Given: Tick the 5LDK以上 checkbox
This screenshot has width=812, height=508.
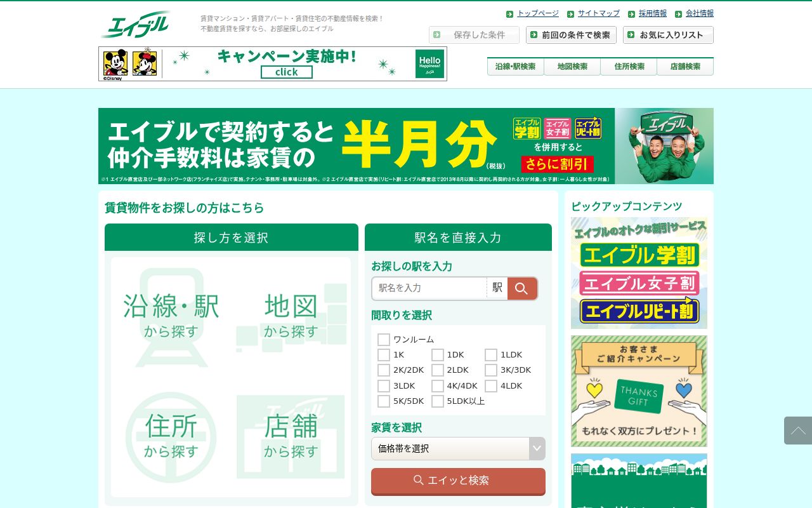Looking at the screenshot, I should pyautogui.click(x=438, y=401).
